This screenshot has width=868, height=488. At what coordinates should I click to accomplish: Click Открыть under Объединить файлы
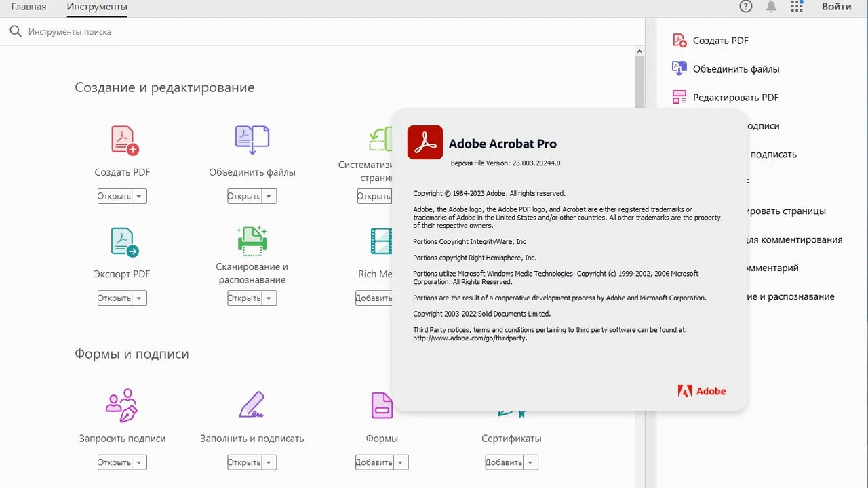coord(245,197)
